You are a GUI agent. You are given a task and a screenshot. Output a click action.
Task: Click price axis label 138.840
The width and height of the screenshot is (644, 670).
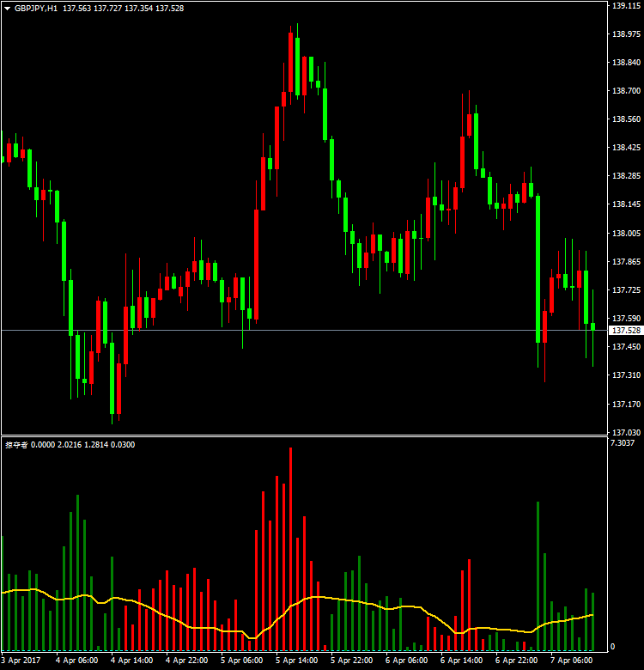click(627, 63)
